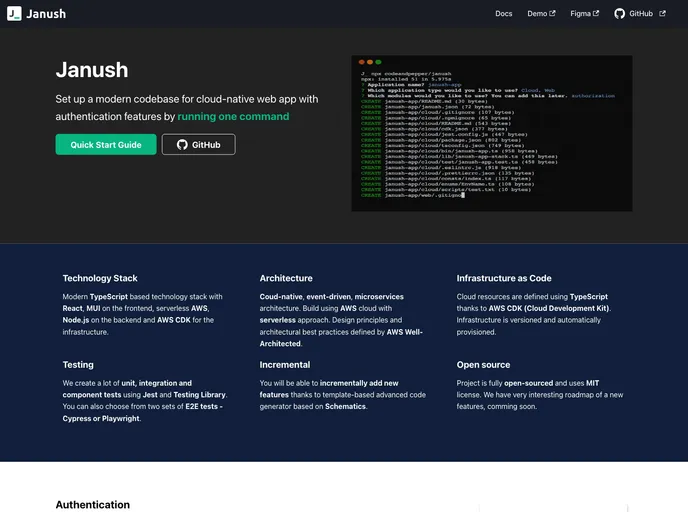Click the 'running one command' green text
The height and width of the screenshot is (512, 688).
[233, 116]
